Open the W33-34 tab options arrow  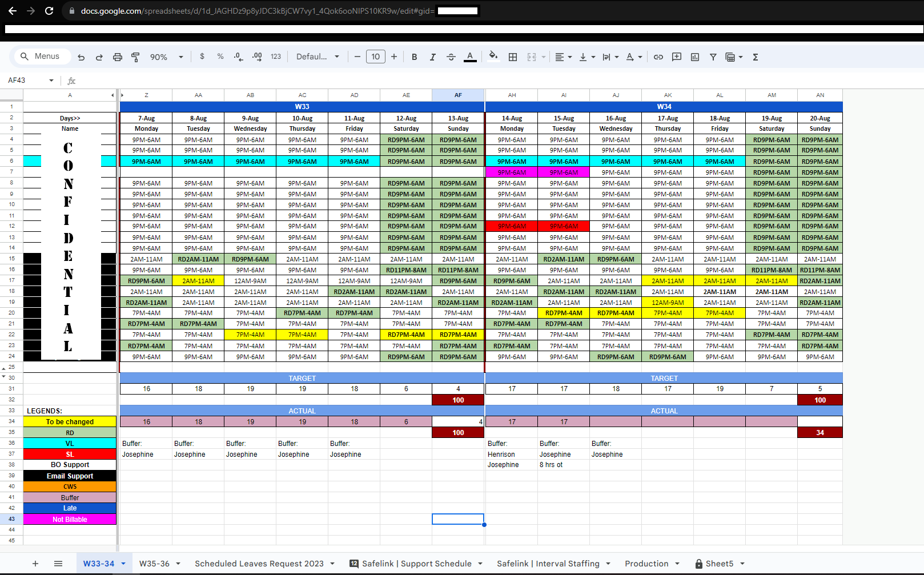click(123, 564)
